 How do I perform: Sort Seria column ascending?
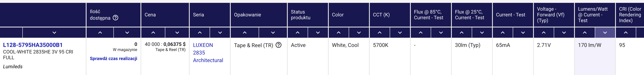click(x=200, y=33)
